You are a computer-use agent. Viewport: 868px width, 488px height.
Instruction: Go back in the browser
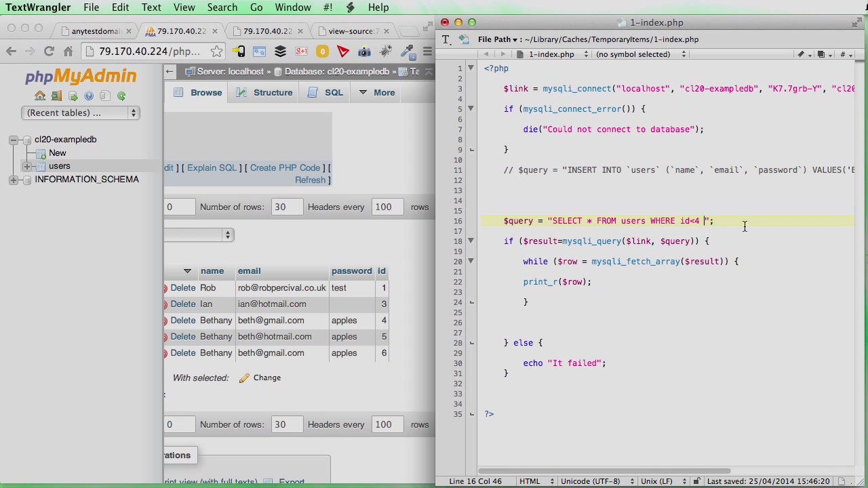tap(11, 52)
